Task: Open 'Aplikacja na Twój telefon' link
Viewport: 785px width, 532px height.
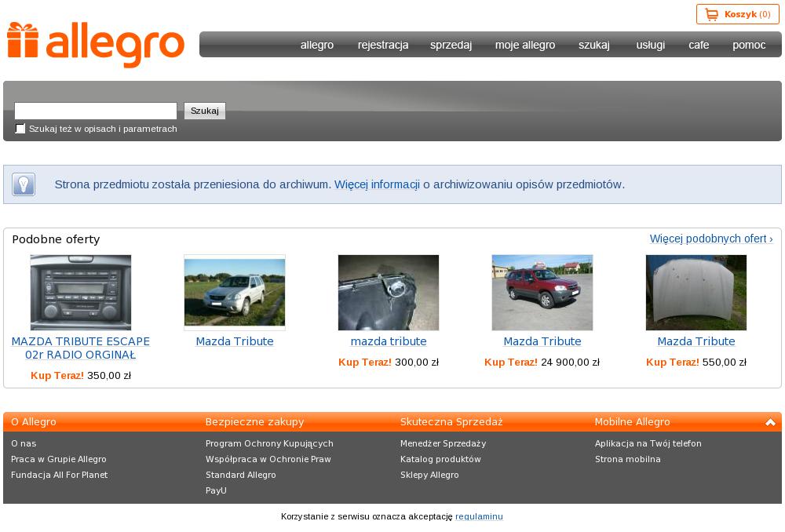Action: (648, 443)
